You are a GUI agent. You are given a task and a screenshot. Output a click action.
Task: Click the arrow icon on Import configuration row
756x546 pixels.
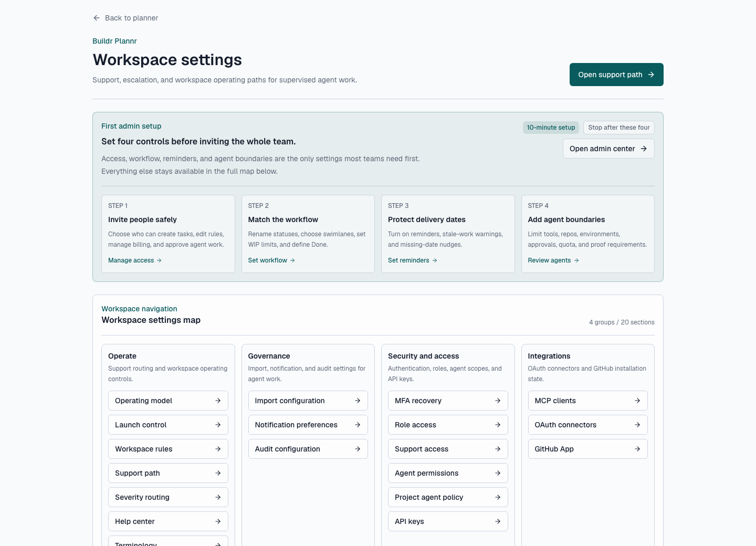click(358, 401)
